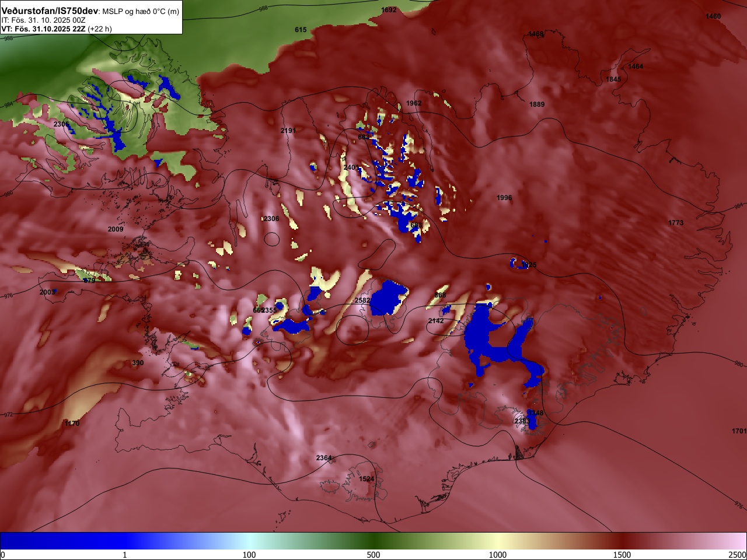Image resolution: width=747 pixels, height=560 pixels.
Task: Click the height value 390
Action: coord(138,363)
